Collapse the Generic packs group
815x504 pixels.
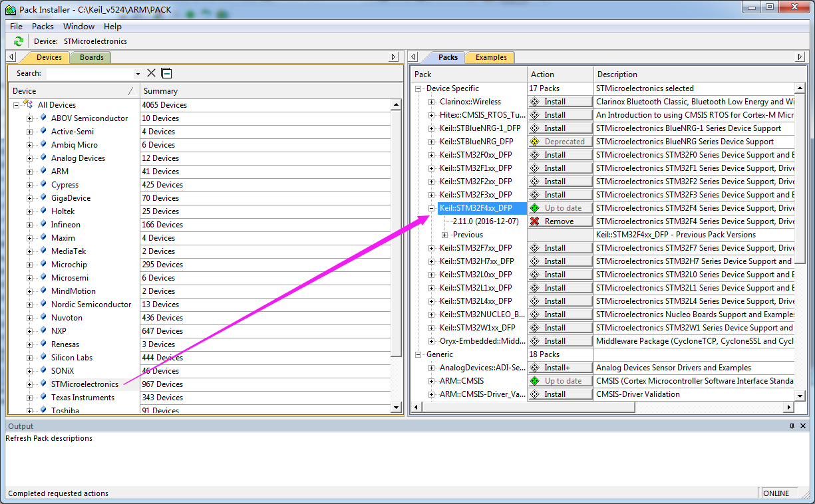tap(418, 354)
